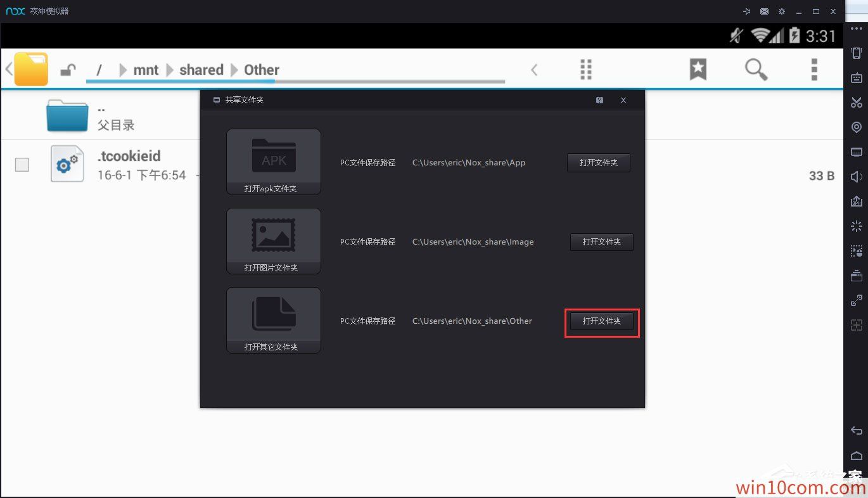The image size is (868, 498).
Task: Open settings gear in Nox title bar
Action: point(782,11)
